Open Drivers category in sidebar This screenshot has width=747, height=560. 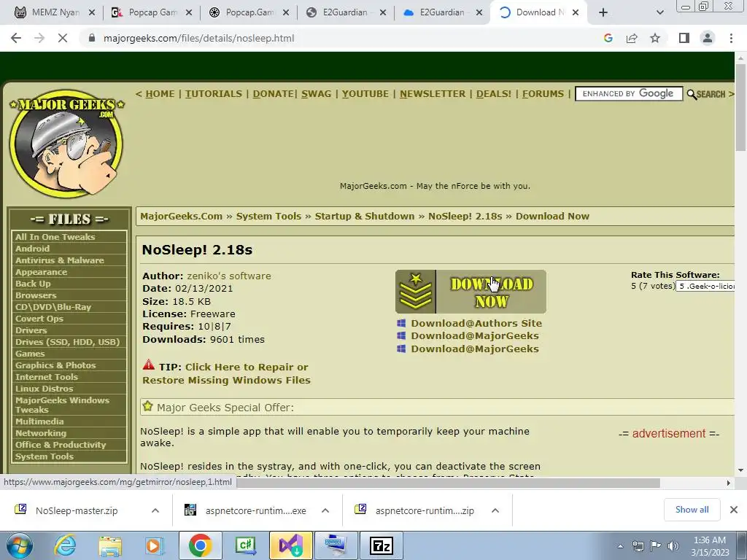pos(31,330)
